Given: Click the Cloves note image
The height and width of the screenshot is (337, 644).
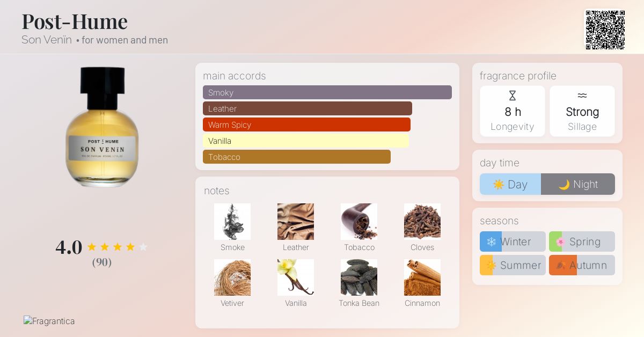Looking at the screenshot, I should [x=422, y=222].
